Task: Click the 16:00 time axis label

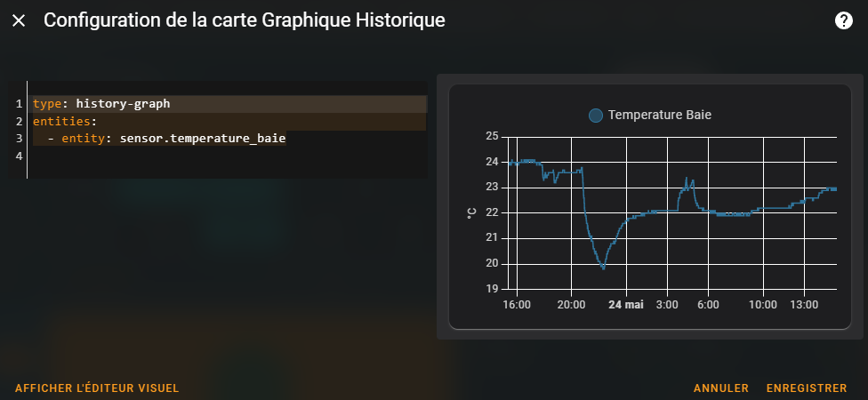Action: (516, 305)
